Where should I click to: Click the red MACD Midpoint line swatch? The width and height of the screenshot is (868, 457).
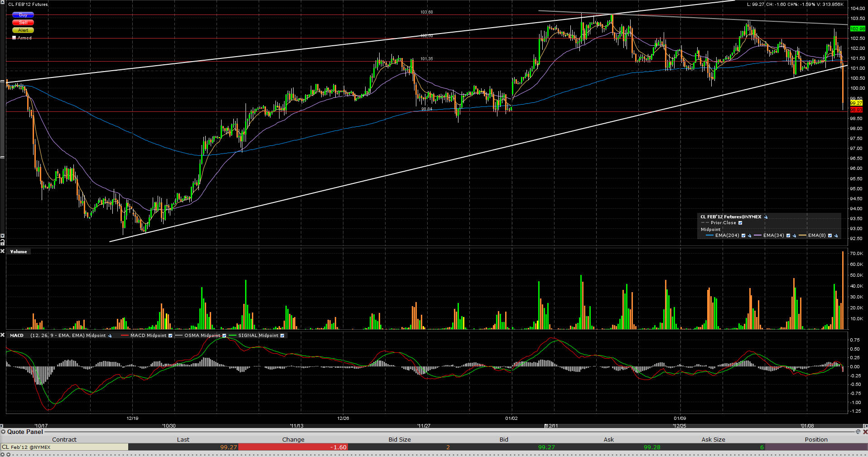[125, 336]
